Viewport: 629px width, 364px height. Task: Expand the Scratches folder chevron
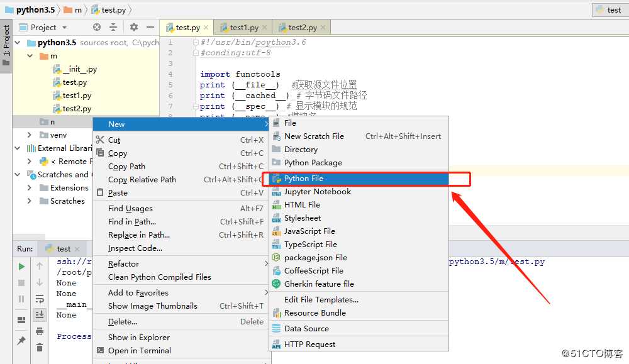(x=30, y=201)
